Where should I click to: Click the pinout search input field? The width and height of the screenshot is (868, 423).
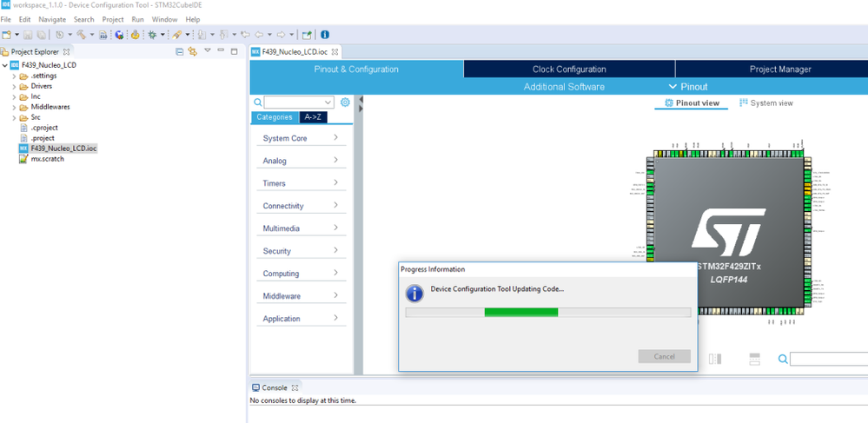coord(829,360)
